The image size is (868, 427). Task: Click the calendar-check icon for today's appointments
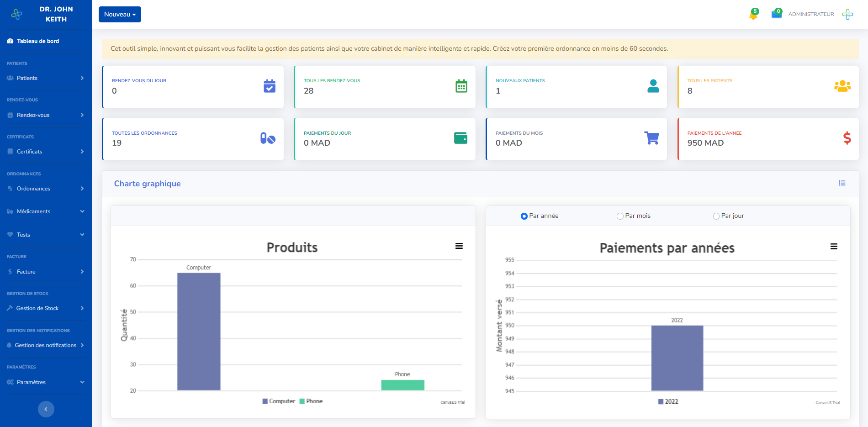point(270,86)
